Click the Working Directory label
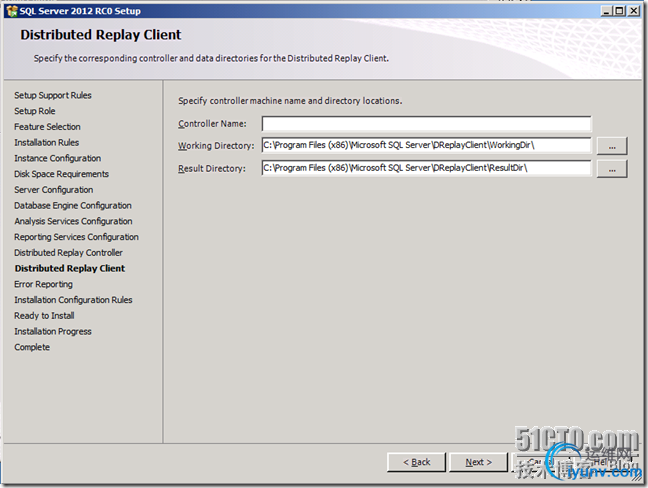Screen dimensions: 648x488 (x=216, y=146)
